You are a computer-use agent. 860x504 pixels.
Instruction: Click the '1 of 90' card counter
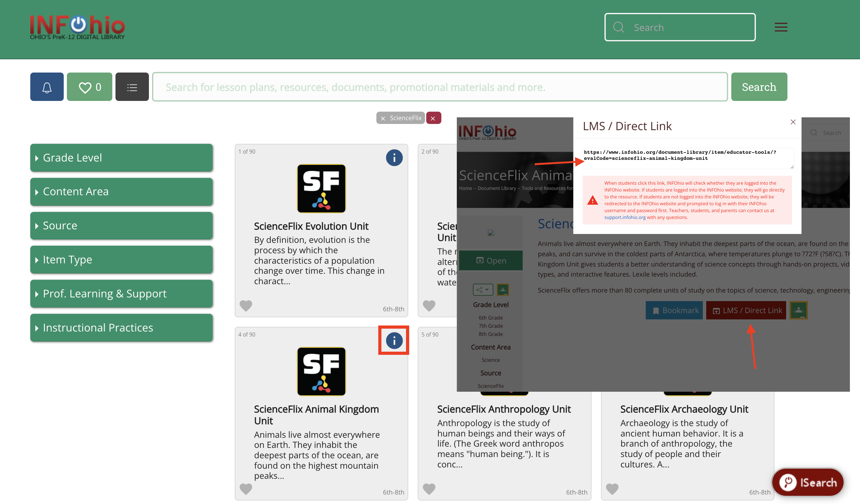246,151
